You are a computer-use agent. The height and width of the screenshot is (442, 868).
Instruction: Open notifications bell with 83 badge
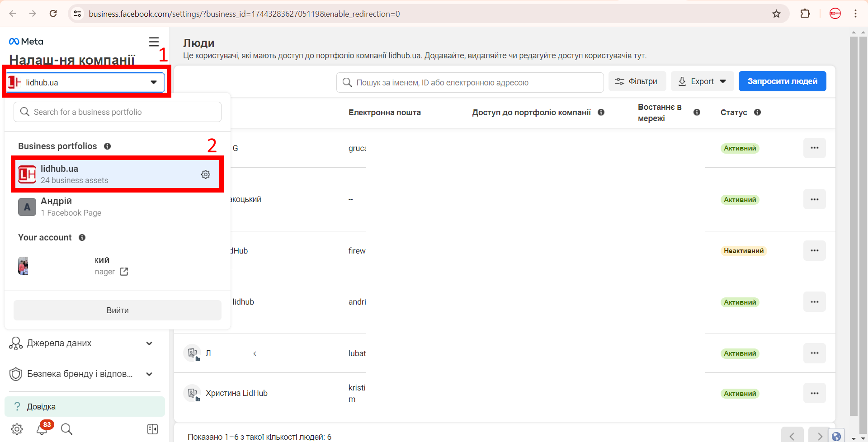(x=42, y=428)
